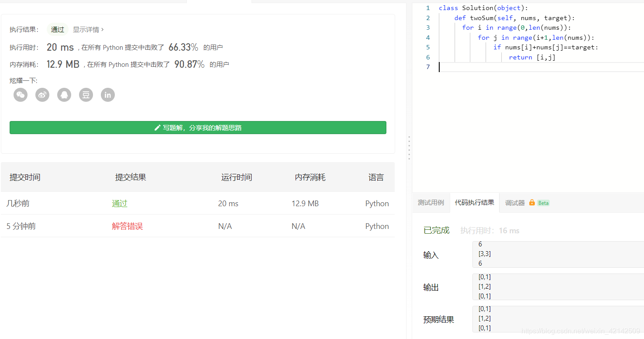Click the debugger lock icon
This screenshot has width=644, height=339.
pyautogui.click(x=532, y=203)
